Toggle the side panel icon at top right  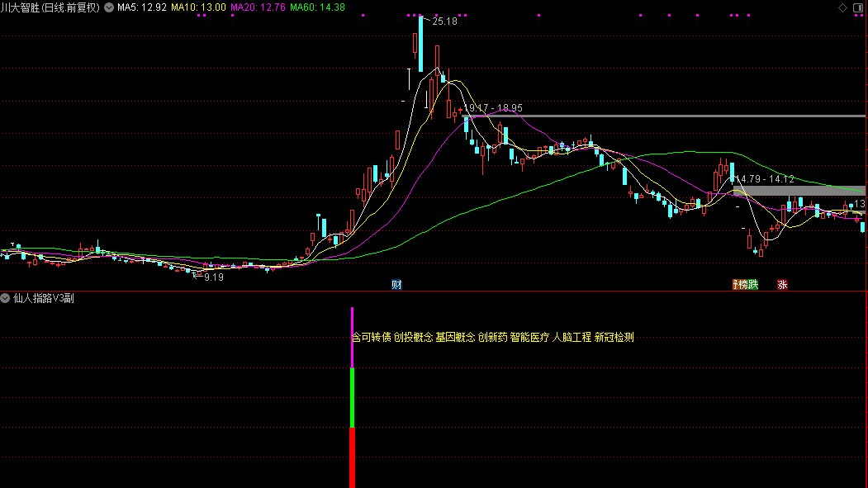tap(858, 7)
